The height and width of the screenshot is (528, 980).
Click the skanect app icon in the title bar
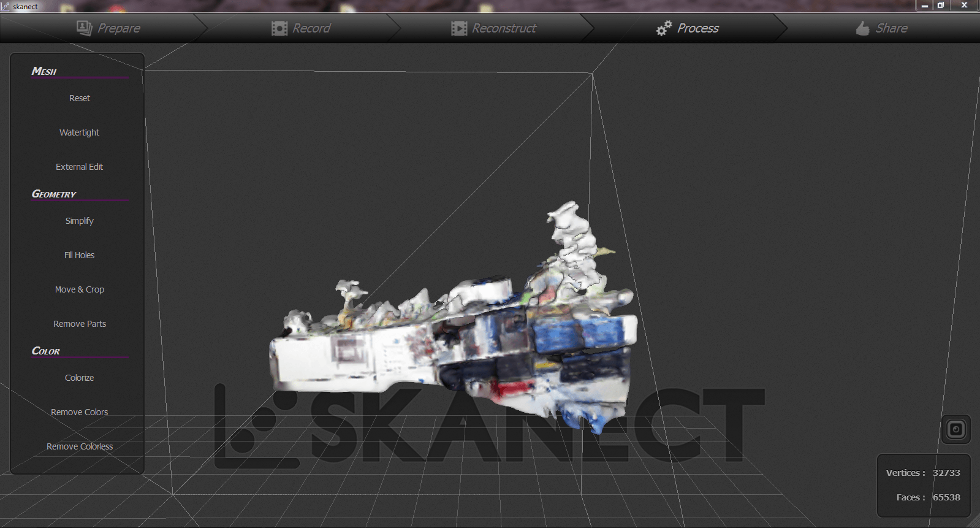6,6
